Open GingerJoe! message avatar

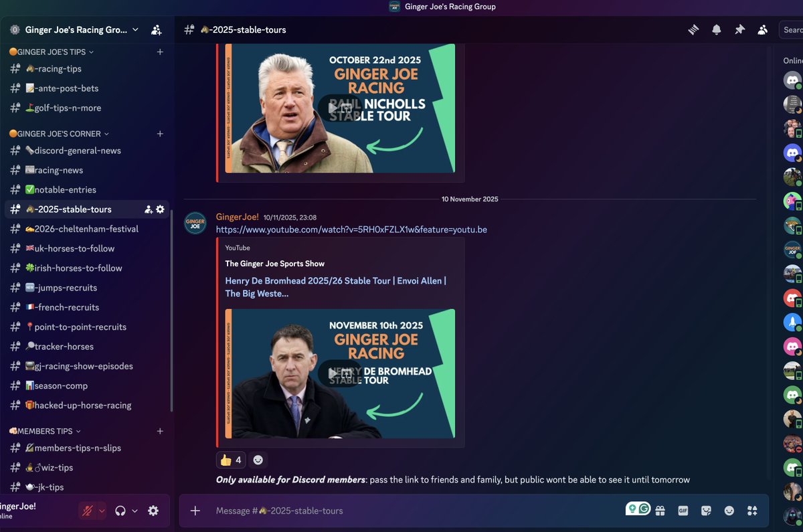click(x=195, y=223)
